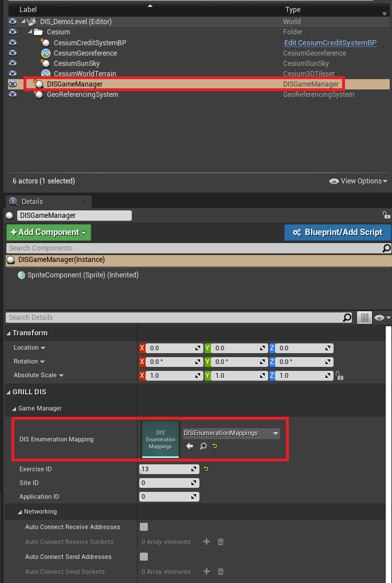
Task: Open the Location dropdown arrow
Action: [43, 348]
